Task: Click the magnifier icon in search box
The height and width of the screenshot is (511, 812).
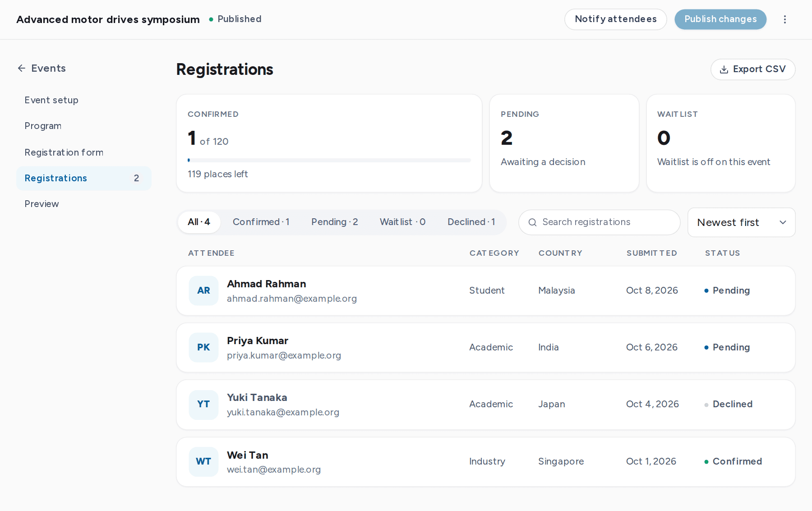Action: tap(532, 222)
